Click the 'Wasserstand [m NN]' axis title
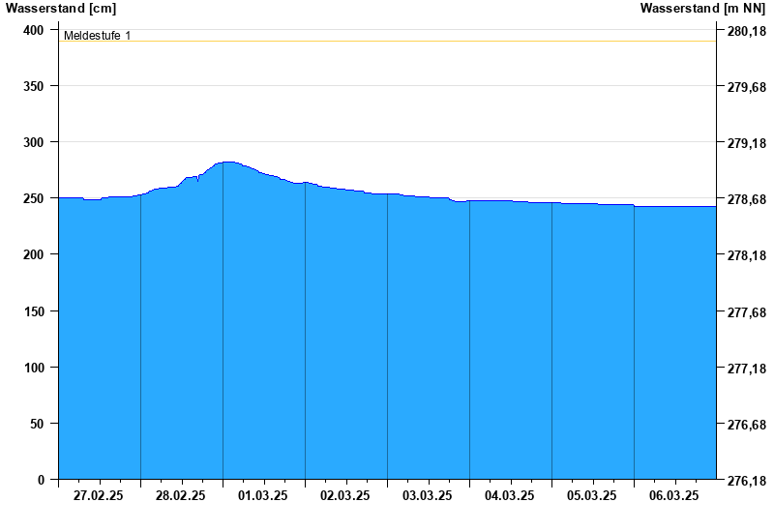Viewport: 774px width, 532px height. [x=703, y=8]
